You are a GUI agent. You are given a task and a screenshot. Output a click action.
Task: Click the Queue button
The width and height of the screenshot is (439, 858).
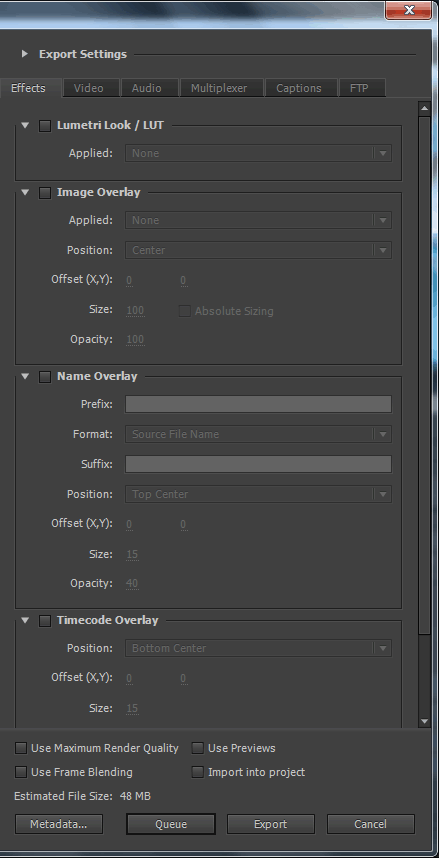coord(171,824)
